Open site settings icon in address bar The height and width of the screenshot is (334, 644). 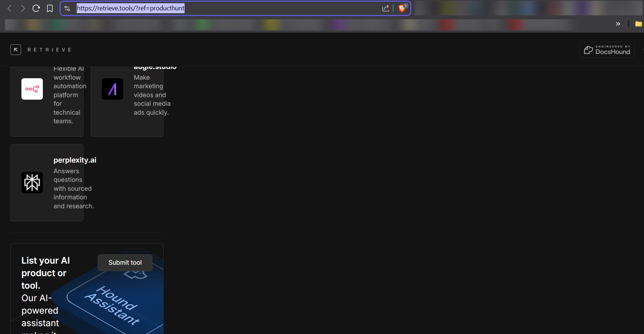click(x=67, y=8)
